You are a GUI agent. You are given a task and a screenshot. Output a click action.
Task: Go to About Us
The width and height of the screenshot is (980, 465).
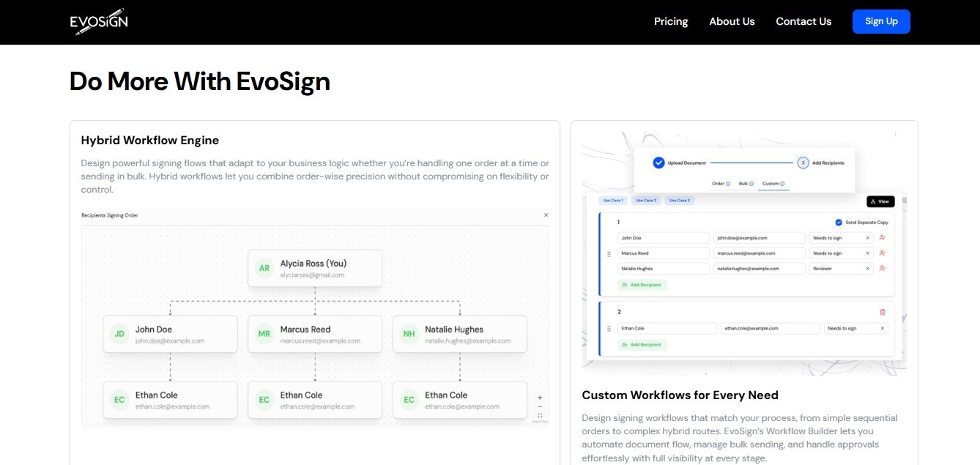pyautogui.click(x=732, y=21)
